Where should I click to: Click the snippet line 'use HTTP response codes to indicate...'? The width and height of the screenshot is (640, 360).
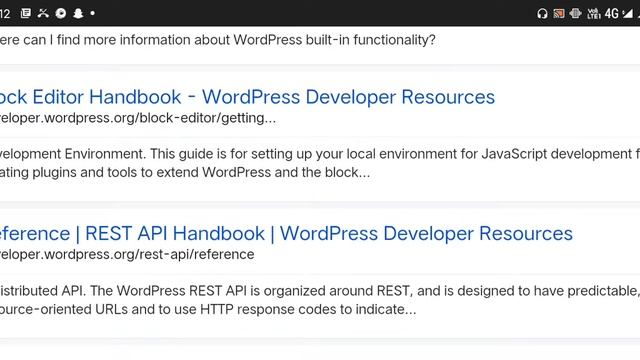point(296,309)
